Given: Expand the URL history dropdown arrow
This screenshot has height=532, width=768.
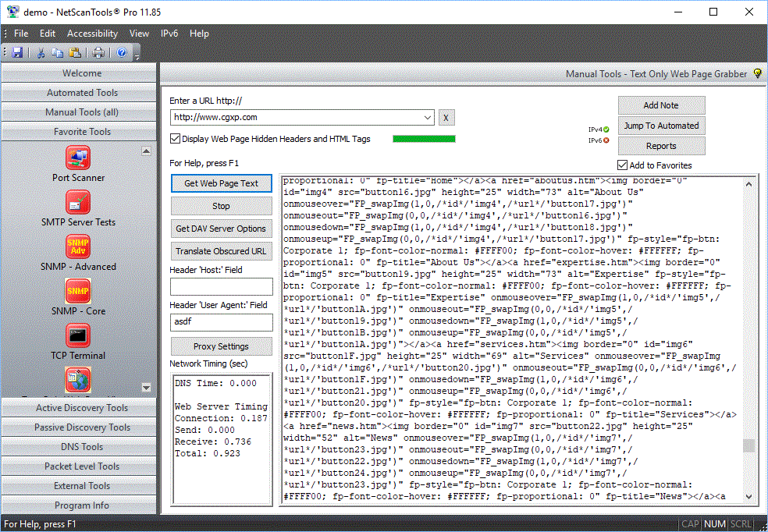Looking at the screenshot, I should 427,118.
